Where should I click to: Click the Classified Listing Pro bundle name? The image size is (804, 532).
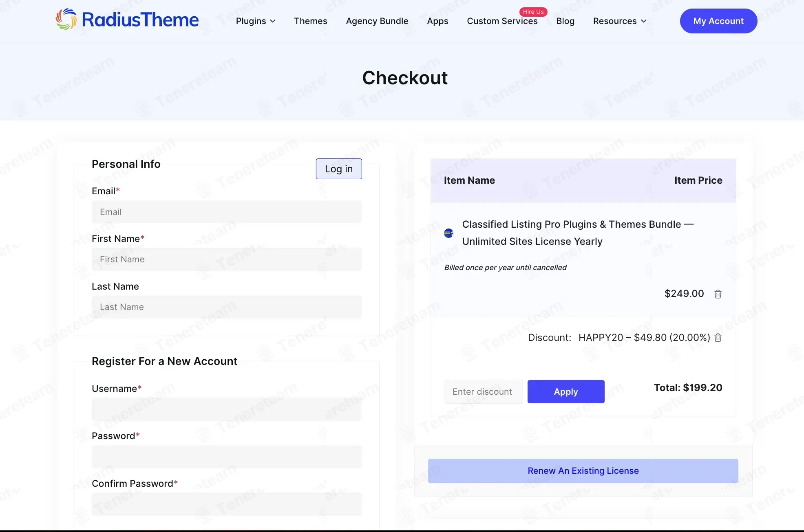578,233
